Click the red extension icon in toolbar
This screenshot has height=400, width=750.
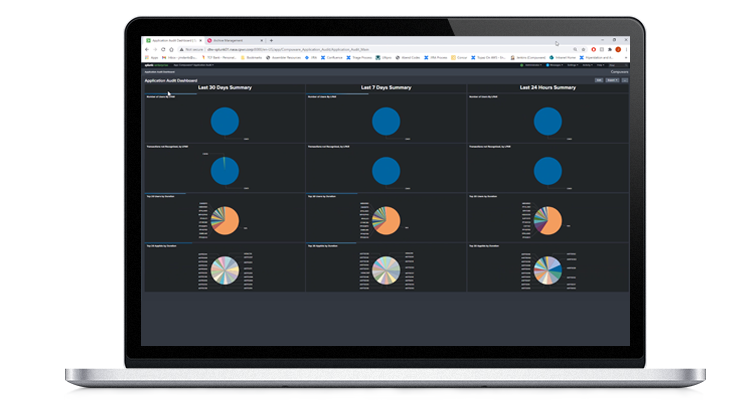[595, 48]
